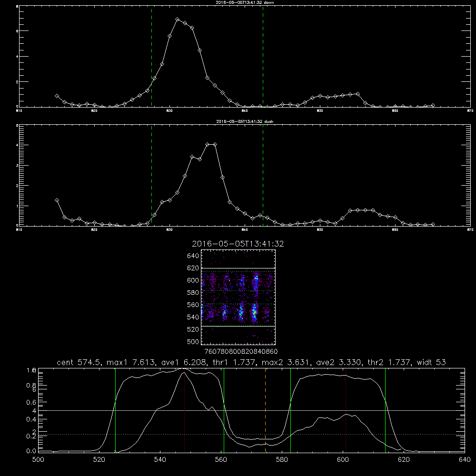Select the first green vertical line in bottom plot
This screenshot has width=476, height=476.
click(115, 410)
